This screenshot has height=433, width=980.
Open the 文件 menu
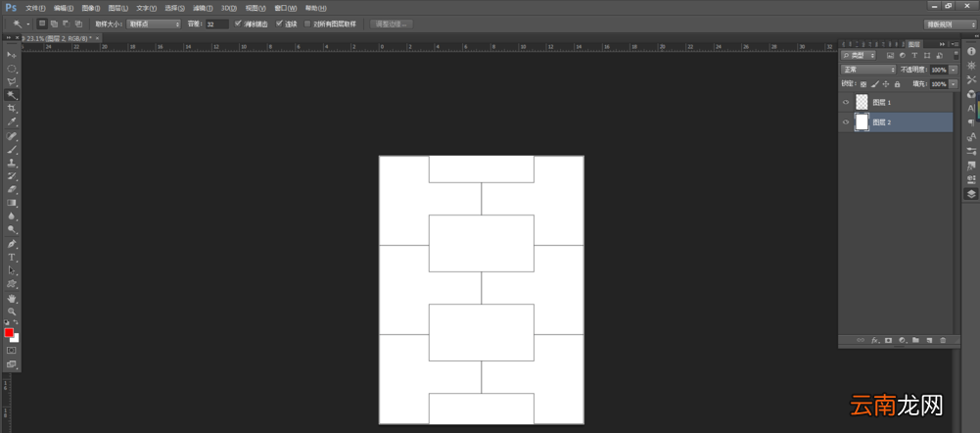pyautogui.click(x=35, y=8)
